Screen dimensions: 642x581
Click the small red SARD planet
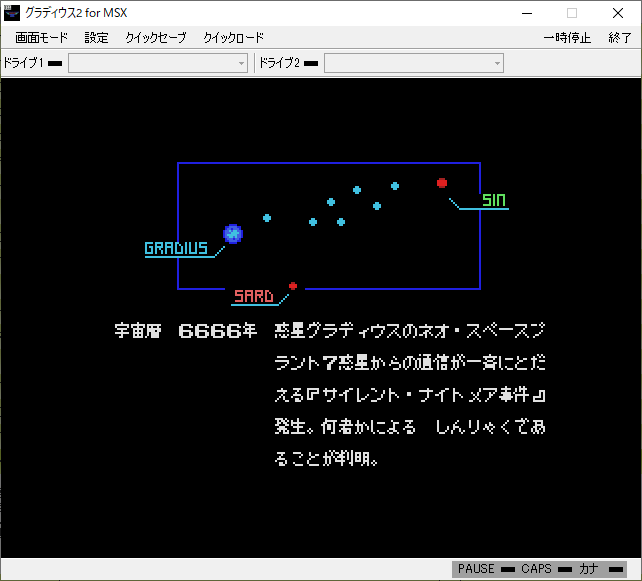click(293, 286)
